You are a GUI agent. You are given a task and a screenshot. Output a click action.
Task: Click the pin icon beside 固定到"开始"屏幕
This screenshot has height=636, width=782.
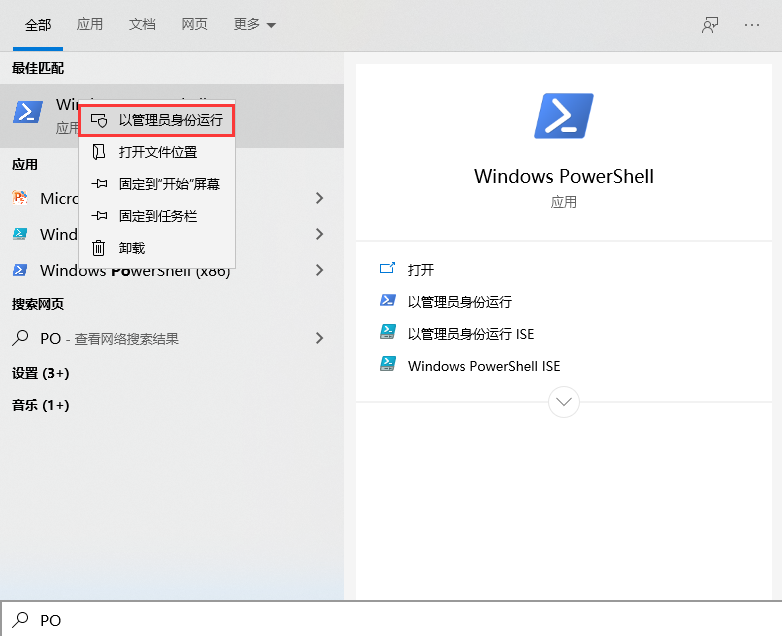tap(99, 184)
